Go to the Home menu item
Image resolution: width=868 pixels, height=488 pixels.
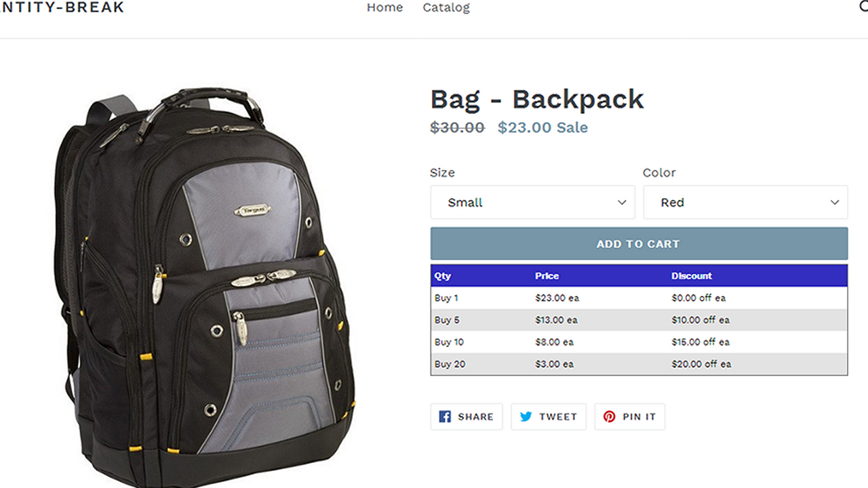click(x=384, y=7)
